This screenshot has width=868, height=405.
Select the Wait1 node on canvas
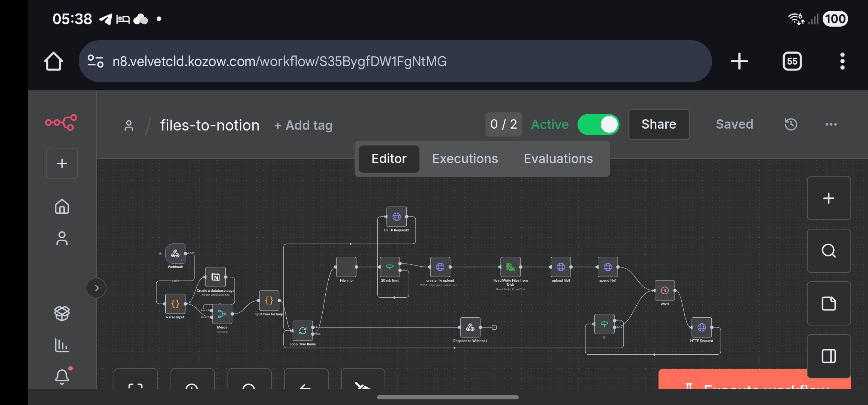coord(664,290)
